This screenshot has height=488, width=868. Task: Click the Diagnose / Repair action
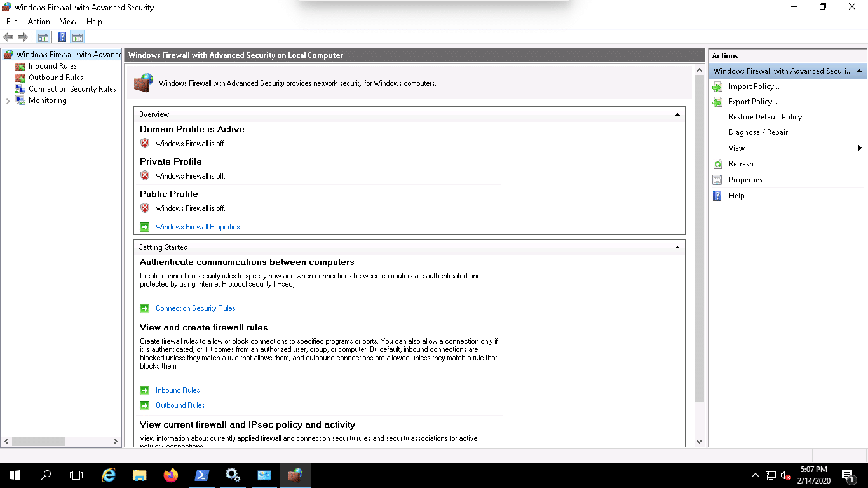click(758, 132)
